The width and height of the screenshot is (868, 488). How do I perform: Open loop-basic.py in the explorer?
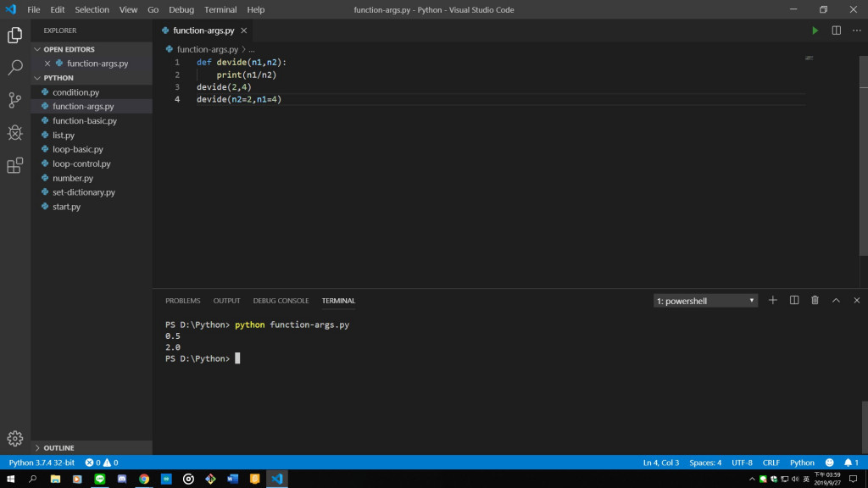(92, 149)
